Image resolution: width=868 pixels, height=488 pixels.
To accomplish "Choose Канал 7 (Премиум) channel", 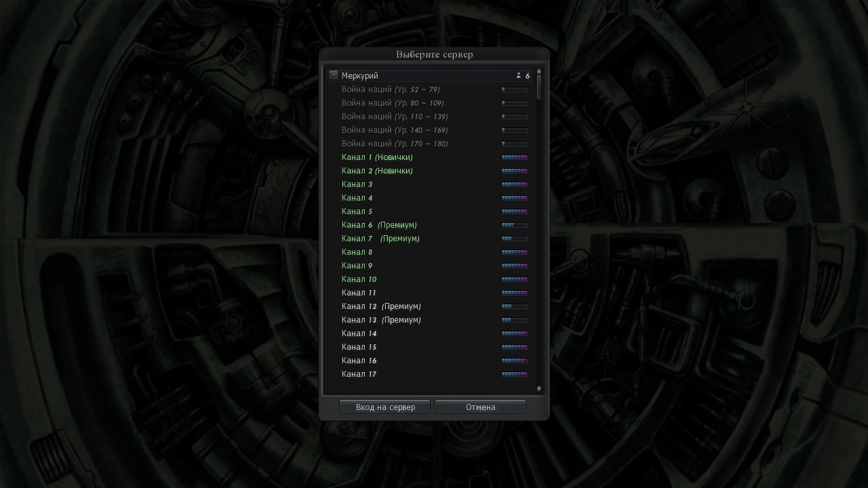I will (x=380, y=239).
